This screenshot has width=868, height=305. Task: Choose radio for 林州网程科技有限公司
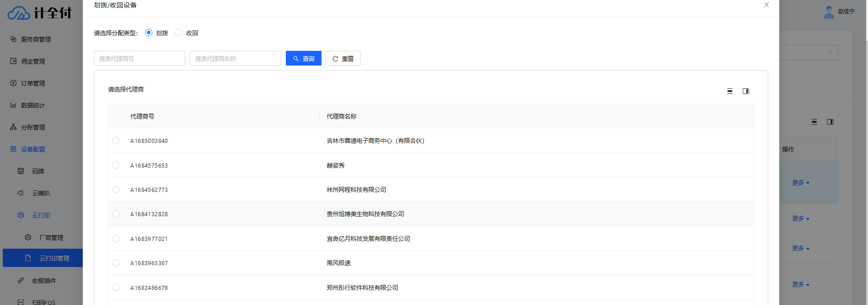(116, 190)
